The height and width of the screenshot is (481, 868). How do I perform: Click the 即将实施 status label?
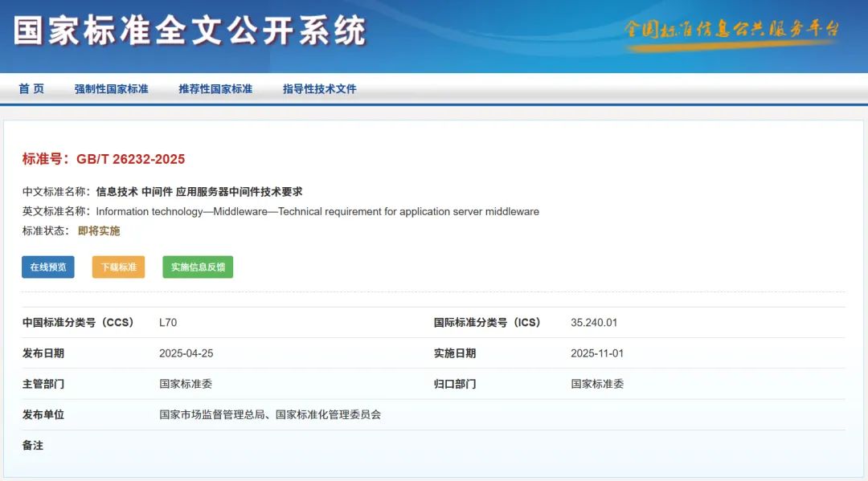point(99,230)
